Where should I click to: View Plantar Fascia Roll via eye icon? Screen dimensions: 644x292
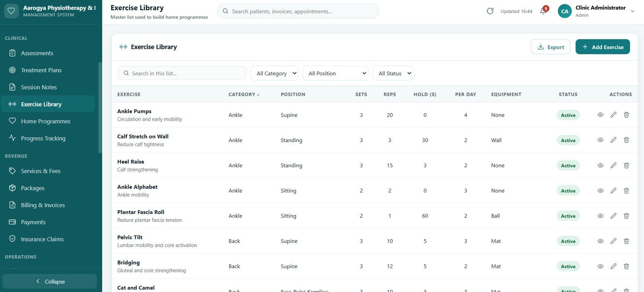(601, 216)
